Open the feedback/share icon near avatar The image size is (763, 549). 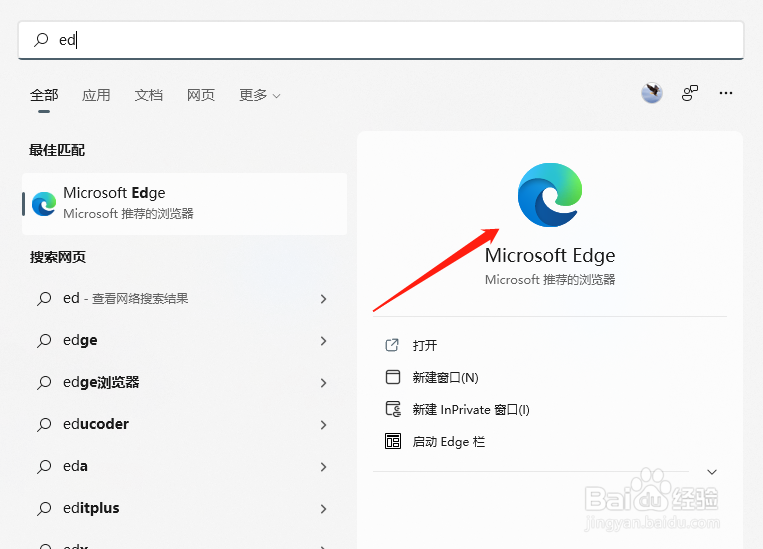click(690, 92)
